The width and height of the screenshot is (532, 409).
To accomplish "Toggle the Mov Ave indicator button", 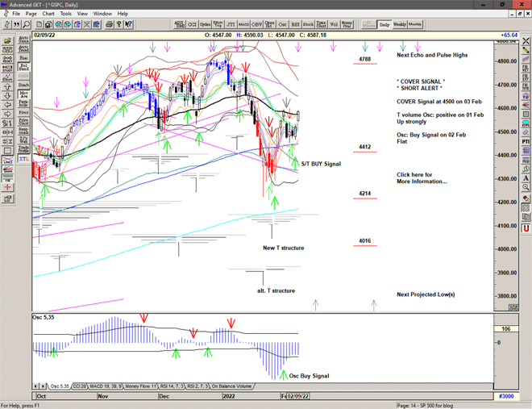I will coord(23,95).
